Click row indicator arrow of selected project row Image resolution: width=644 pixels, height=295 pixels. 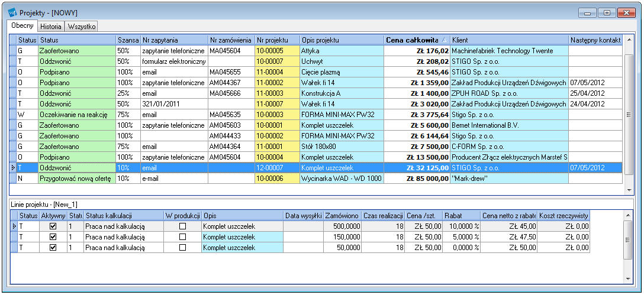point(13,168)
